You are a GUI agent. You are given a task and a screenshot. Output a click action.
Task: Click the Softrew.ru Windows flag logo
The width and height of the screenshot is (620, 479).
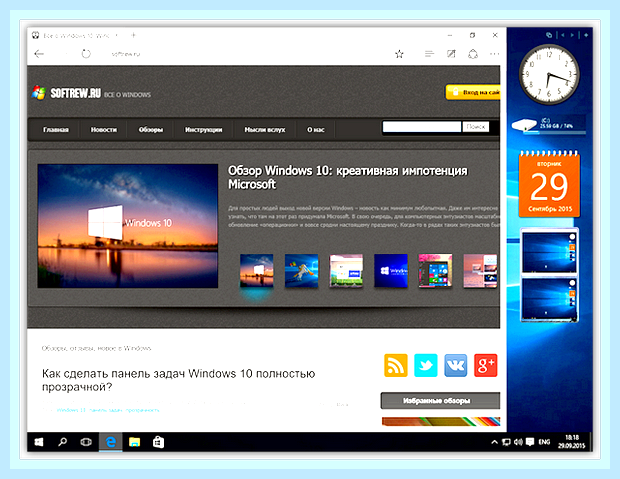pos(38,93)
